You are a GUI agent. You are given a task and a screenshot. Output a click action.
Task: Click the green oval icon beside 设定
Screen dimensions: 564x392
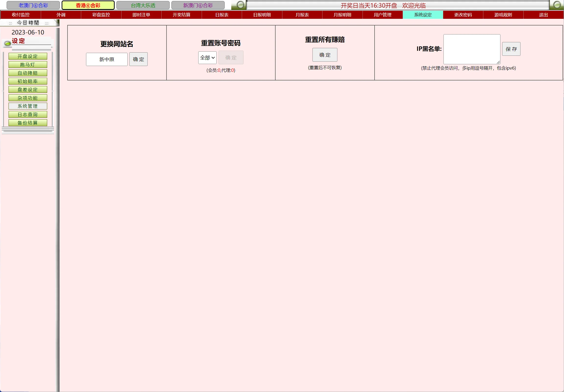point(8,44)
